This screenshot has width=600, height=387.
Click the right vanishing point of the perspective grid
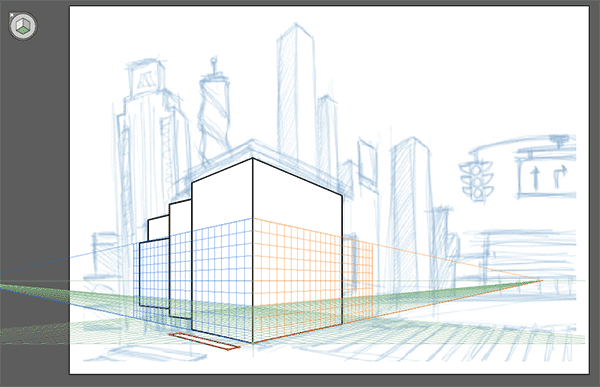543,281
